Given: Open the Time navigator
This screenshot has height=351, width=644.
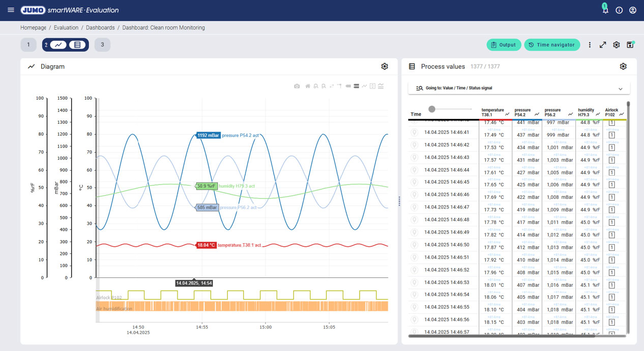Looking at the screenshot, I should pos(552,45).
